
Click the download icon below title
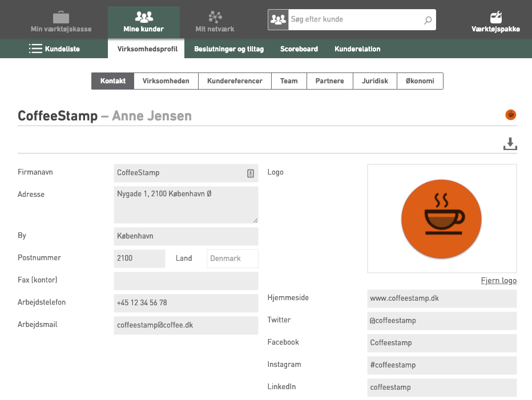point(510,144)
